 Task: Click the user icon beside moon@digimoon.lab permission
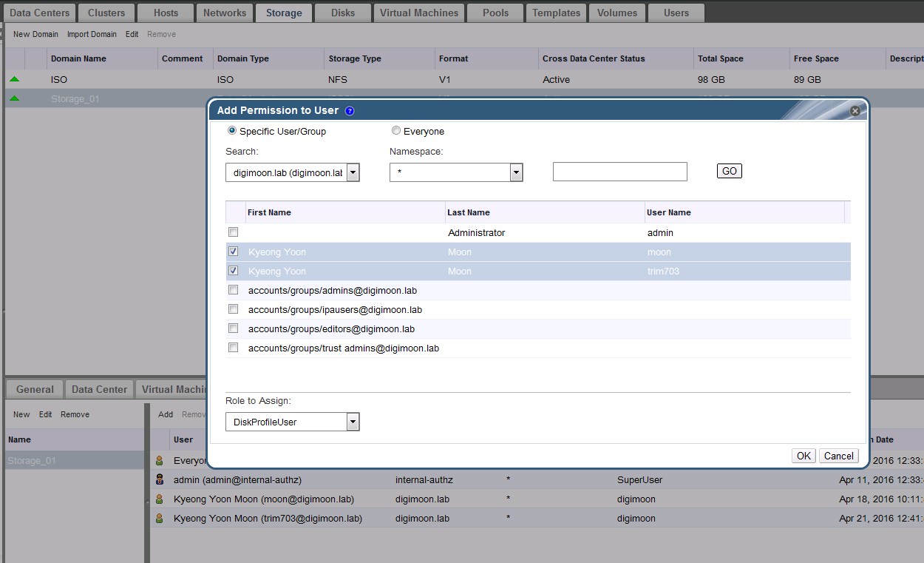tap(159, 499)
